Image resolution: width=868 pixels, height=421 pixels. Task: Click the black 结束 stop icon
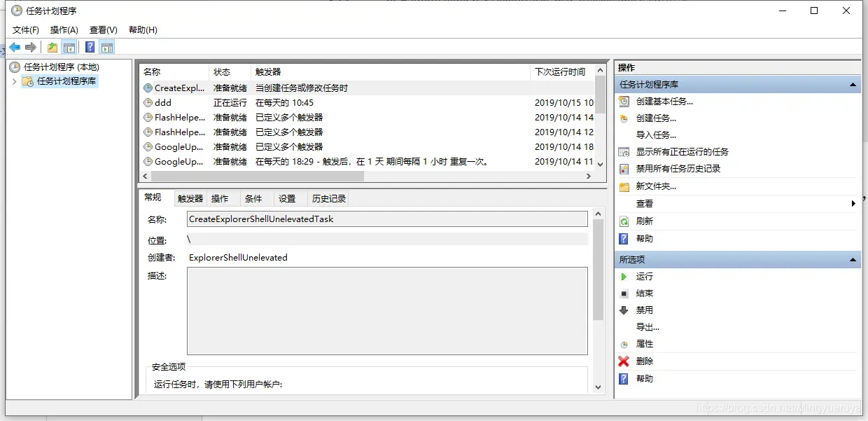tap(624, 294)
